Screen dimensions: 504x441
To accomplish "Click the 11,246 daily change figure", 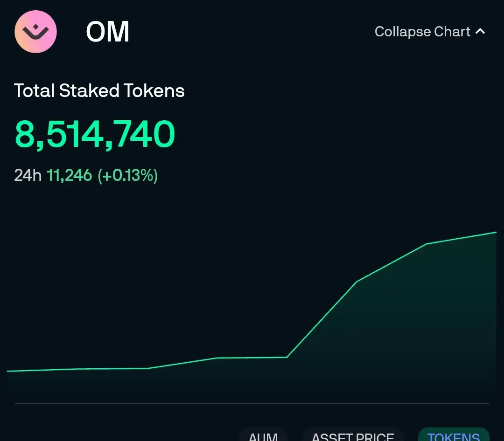I will click(x=70, y=175).
